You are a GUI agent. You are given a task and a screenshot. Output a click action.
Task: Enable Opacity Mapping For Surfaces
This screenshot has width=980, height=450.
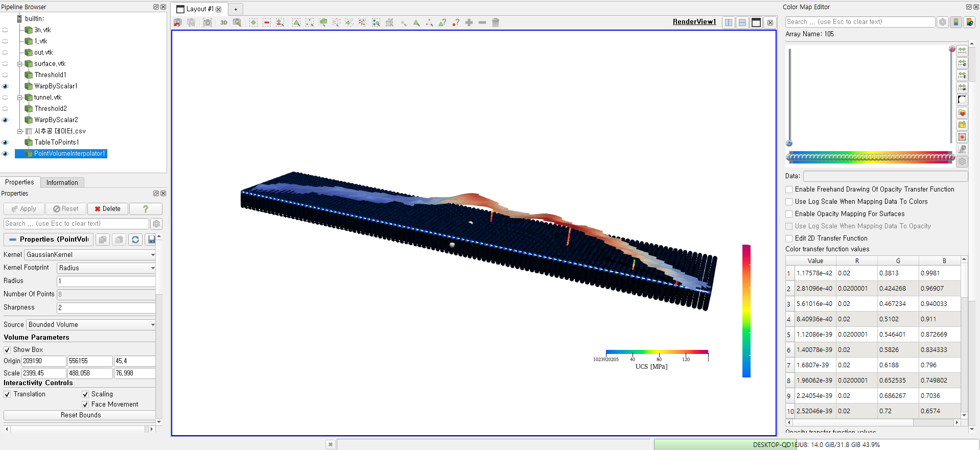789,214
